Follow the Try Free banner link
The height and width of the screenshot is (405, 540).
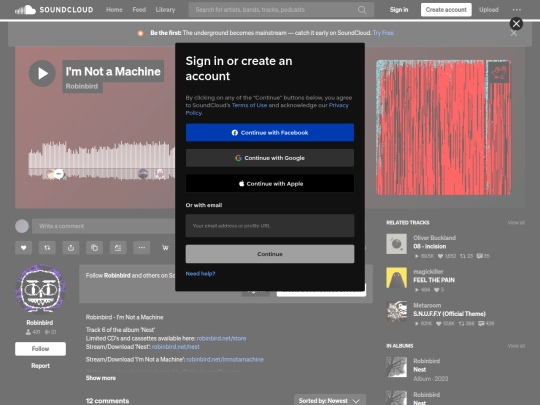tap(383, 33)
